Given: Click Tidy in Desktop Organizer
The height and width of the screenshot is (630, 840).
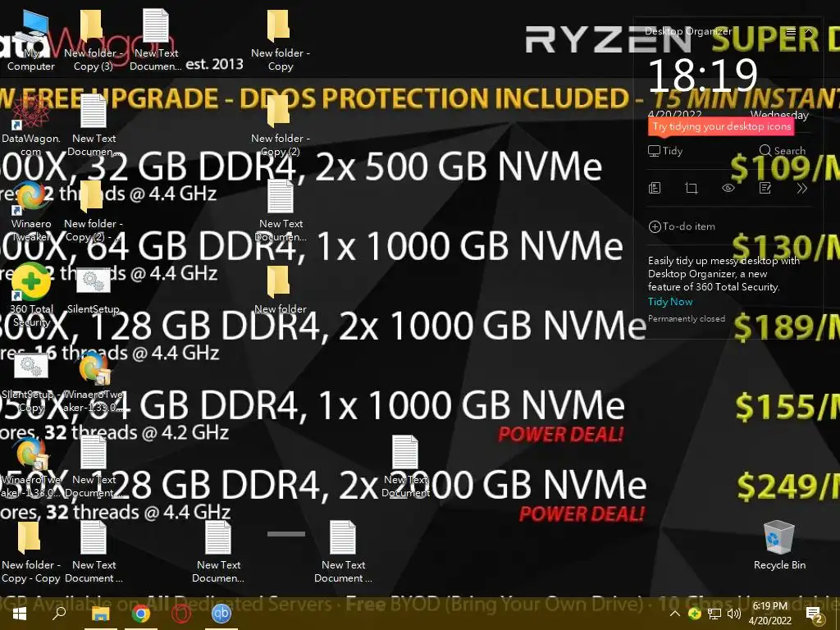Looking at the screenshot, I should (665, 151).
